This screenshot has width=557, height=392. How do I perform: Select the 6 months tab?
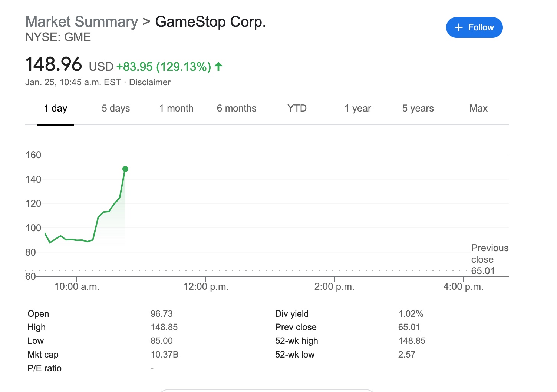click(x=237, y=109)
